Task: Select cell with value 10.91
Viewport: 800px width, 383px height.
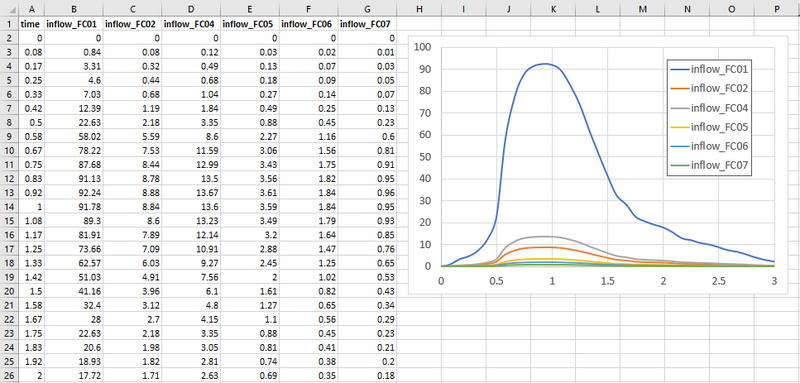Action: click(191, 250)
